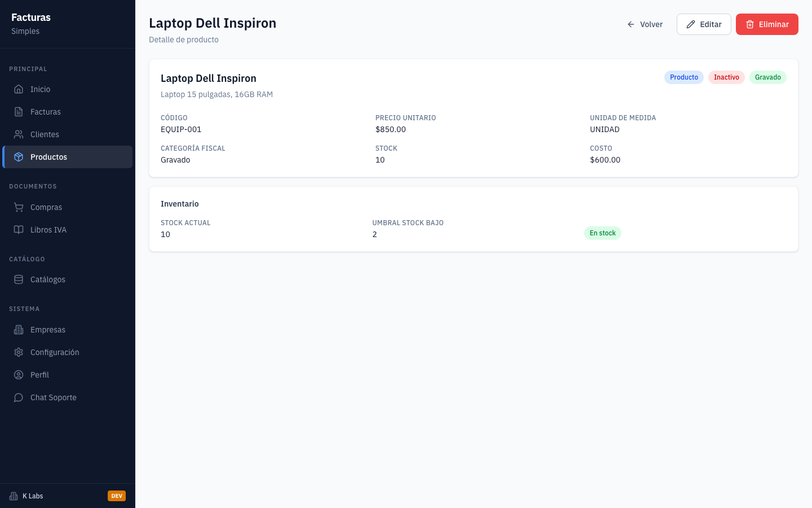The width and height of the screenshot is (812, 508).
Task: Click the PRECIO UNITARIO field label
Action: tap(406, 118)
